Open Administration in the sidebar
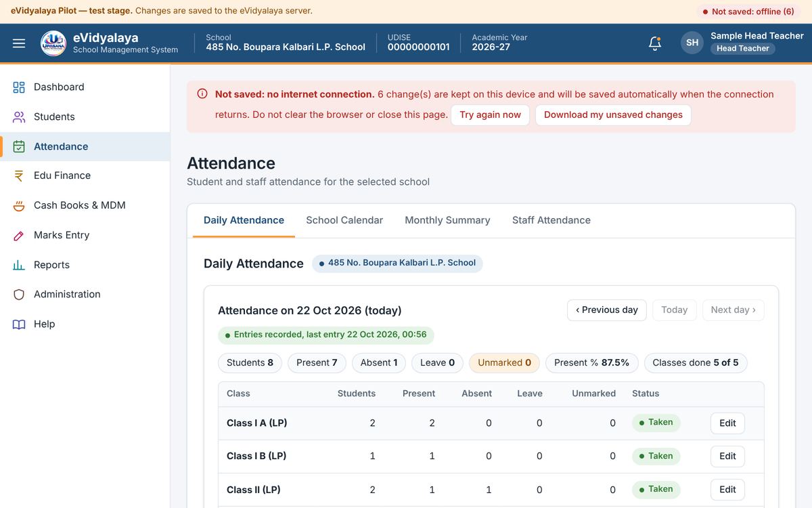The height and width of the screenshot is (508, 812). click(85, 294)
